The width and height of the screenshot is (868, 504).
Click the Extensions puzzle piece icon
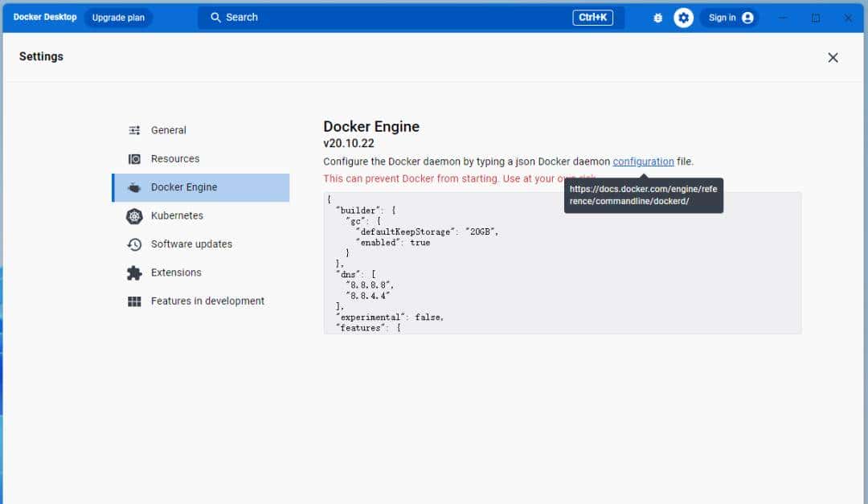[133, 272]
